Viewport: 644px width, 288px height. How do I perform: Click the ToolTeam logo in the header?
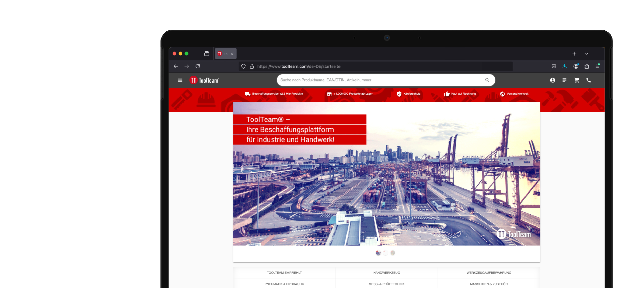click(204, 80)
